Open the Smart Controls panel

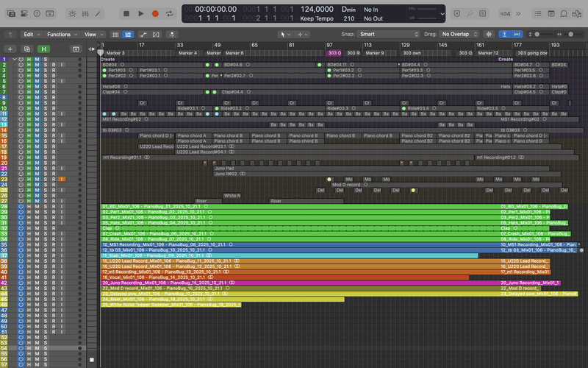pos(71,13)
